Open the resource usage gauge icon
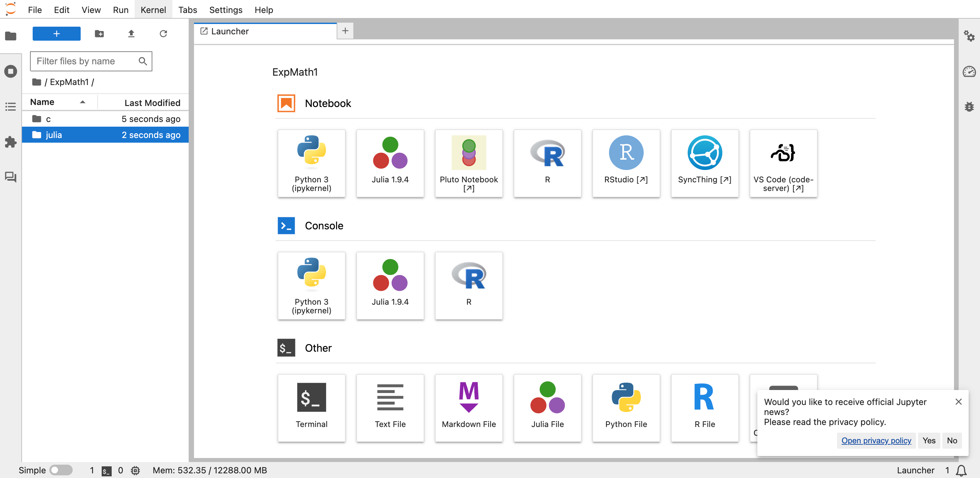The width and height of the screenshot is (980, 478). (x=969, y=71)
